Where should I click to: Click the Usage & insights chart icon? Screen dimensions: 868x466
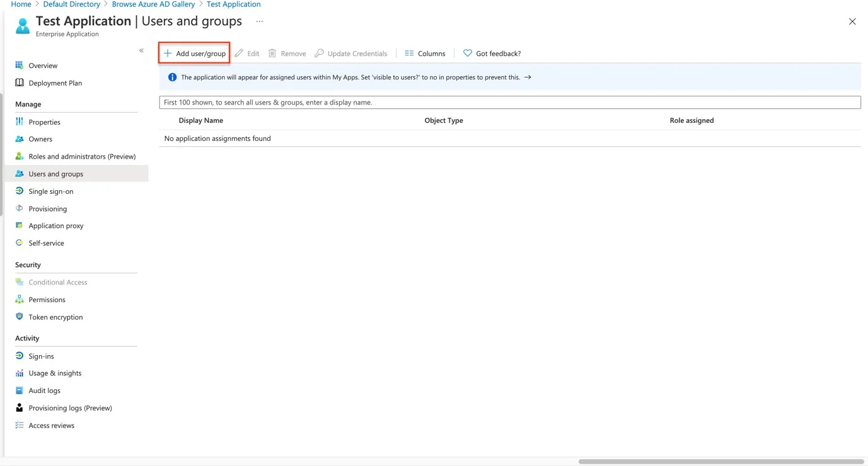pyautogui.click(x=20, y=373)
